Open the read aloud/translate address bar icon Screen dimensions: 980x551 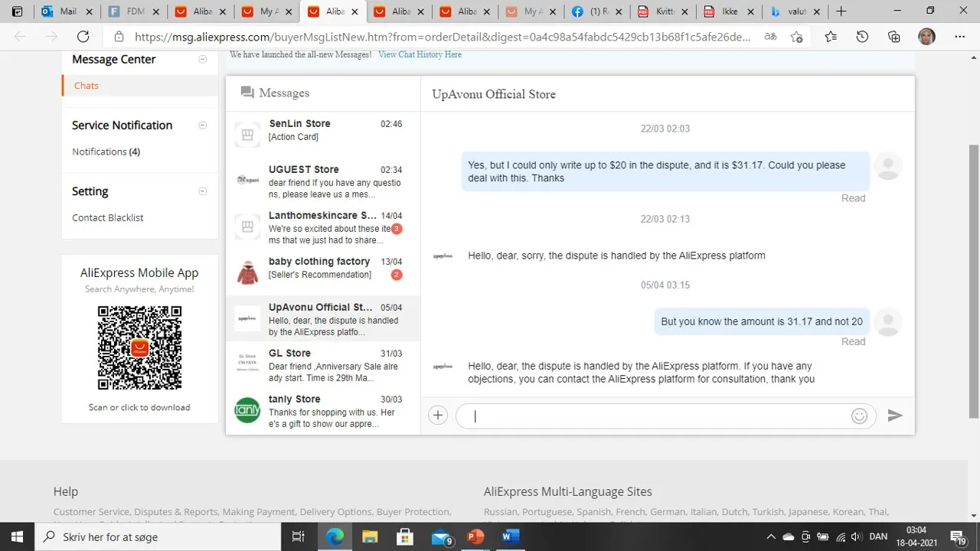(770, 37)
